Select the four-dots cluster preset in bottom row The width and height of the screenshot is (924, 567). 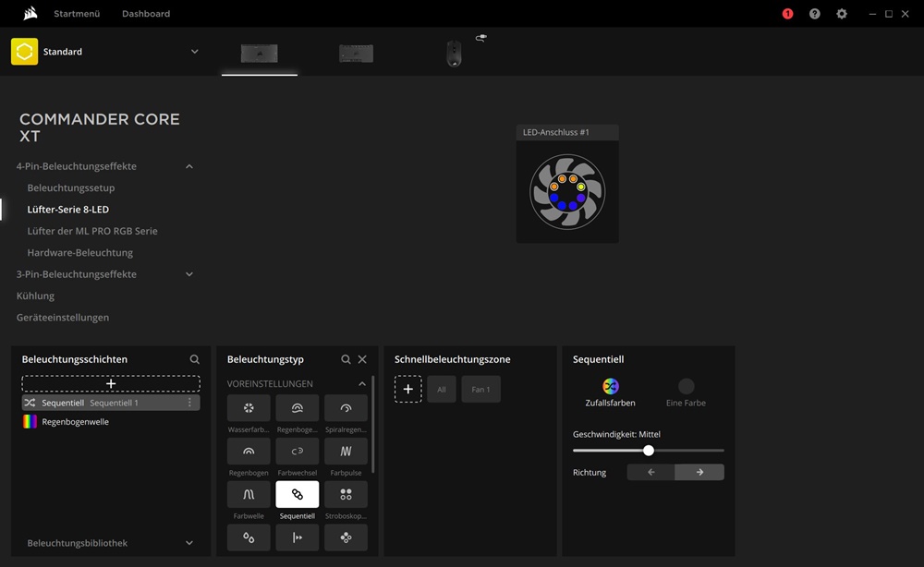[x=346, y=537]
